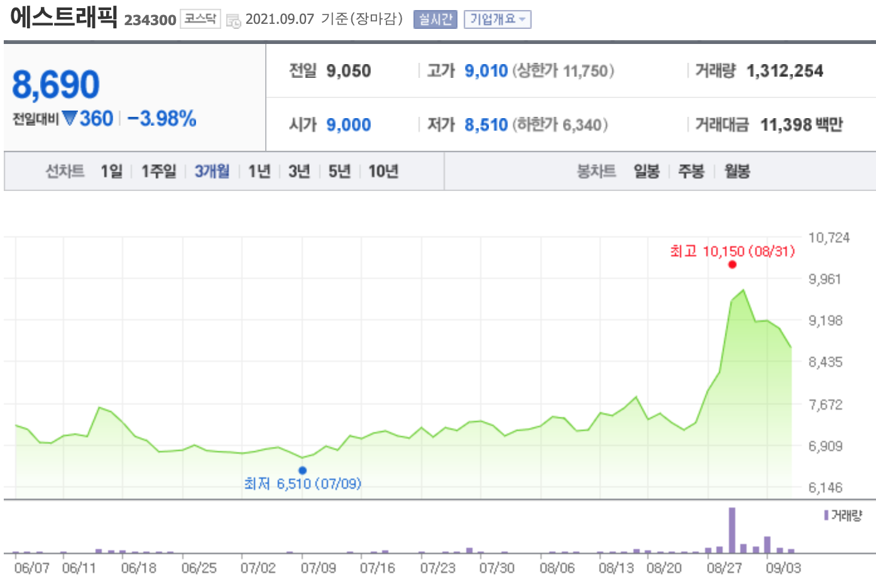
Task: Click the 거래대금 value 11,398 백만
Action: tap(801, 124)
